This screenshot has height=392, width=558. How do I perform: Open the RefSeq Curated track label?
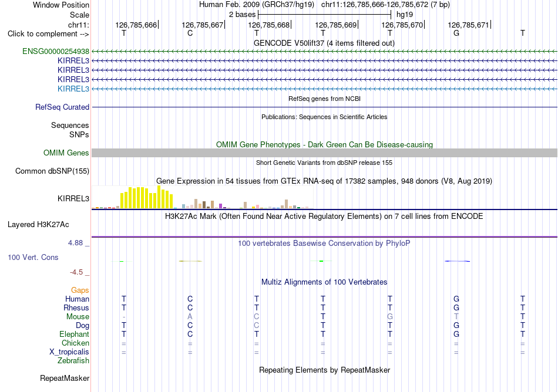[x=62, y=107]
